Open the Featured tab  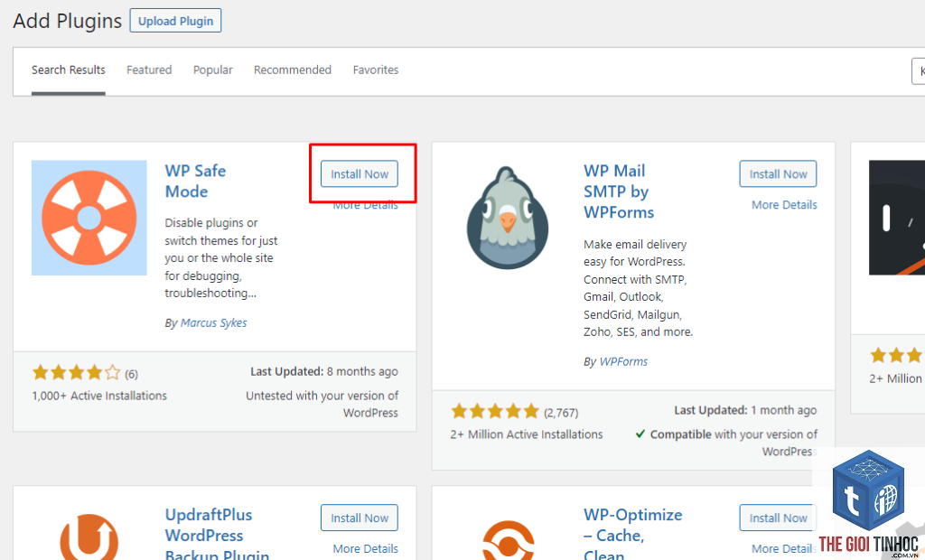[149, 70]
